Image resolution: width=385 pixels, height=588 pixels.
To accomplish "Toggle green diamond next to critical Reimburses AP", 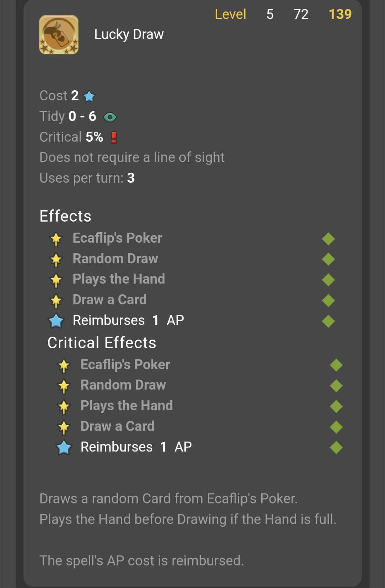I will (336, 447).
